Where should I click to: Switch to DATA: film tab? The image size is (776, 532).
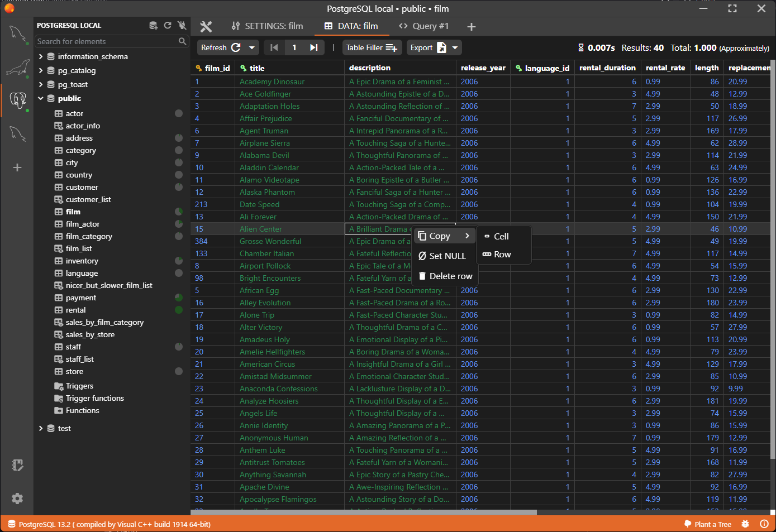[351, 26]
